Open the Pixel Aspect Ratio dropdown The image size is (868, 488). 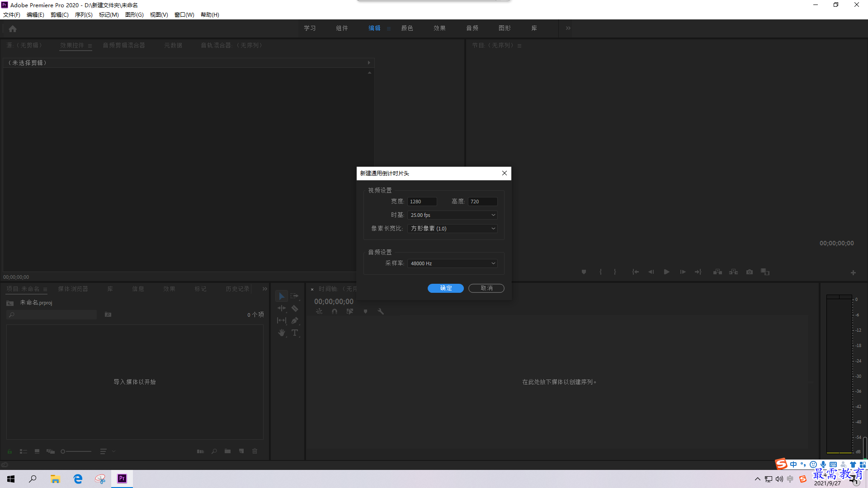tap(453, 229)
